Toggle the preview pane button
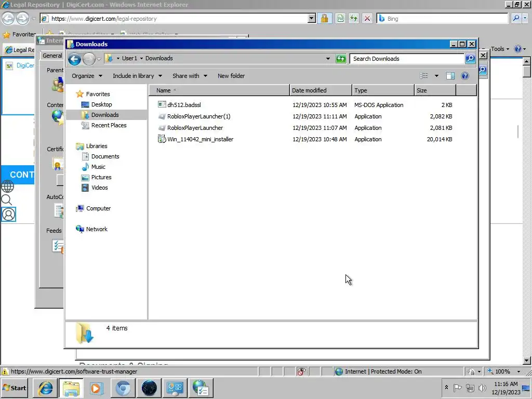Image resolution: width=532 pixels, height=399 pixels. click(x=450, y=76)
